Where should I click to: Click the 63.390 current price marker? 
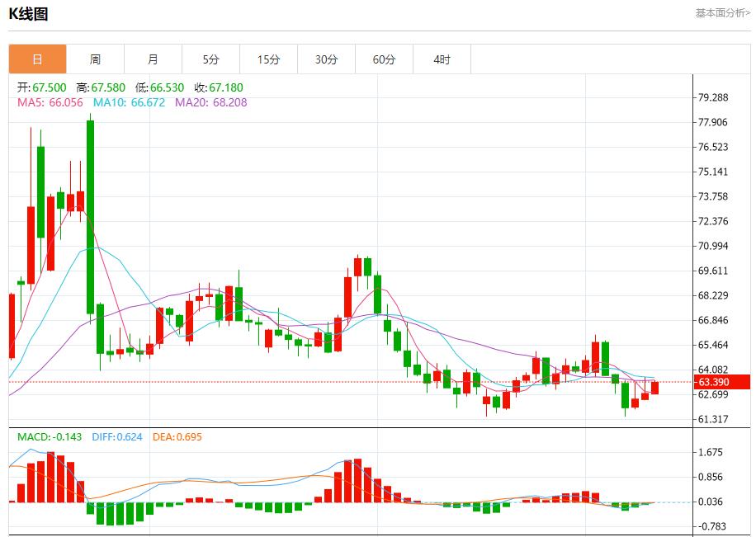click(721, 381)
